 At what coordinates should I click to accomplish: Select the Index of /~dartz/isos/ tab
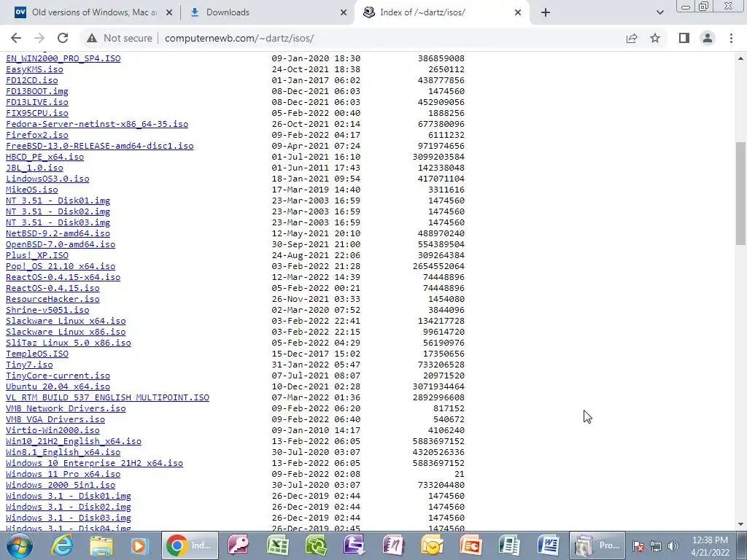(x=441, y=12)
